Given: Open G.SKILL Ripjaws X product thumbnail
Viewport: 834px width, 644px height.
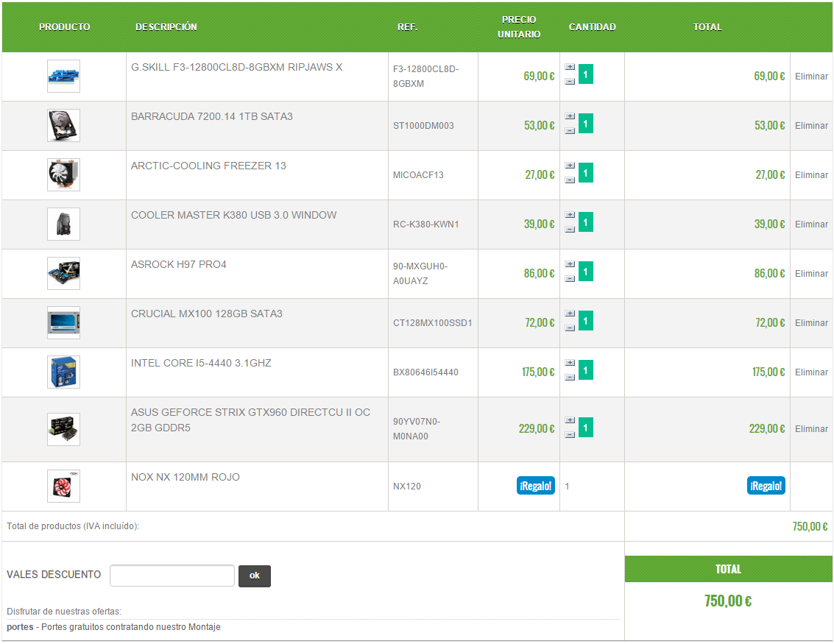Looking at the screenshot, I should tap(63, 76).
